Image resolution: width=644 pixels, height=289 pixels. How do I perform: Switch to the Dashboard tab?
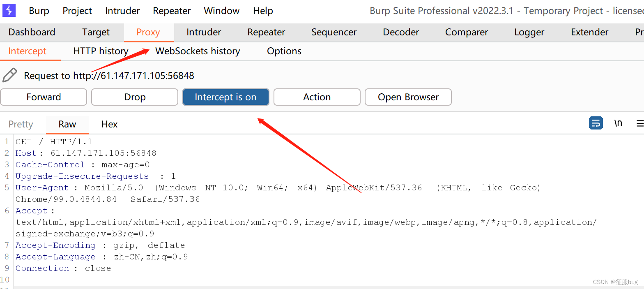32,32
